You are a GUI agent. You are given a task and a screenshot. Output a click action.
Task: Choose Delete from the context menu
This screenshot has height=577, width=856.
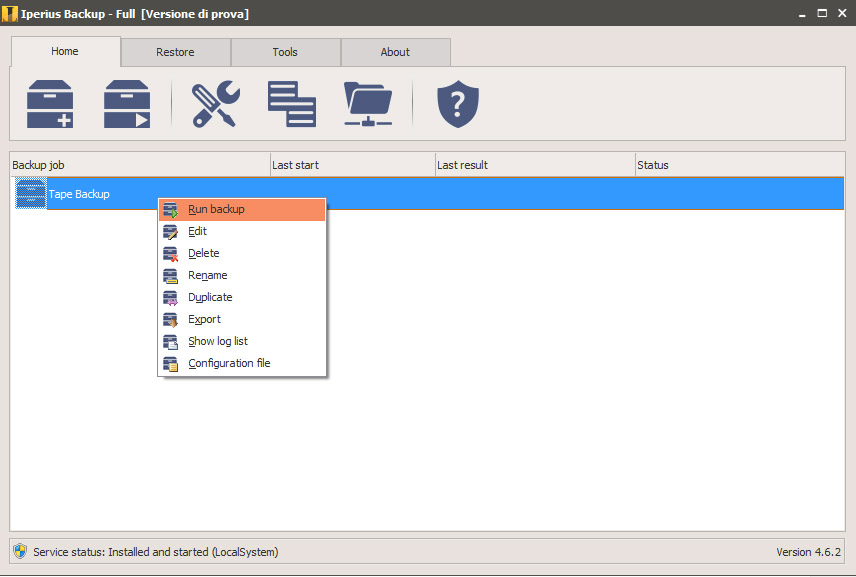(x=242, y=253)
